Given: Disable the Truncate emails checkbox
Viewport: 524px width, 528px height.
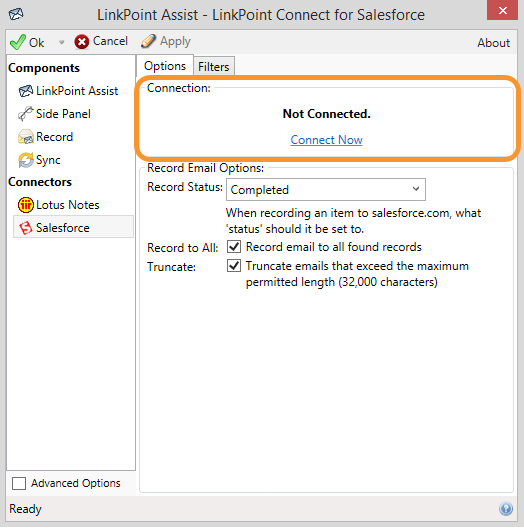Looking at the screenshot, I should [234, 266].
